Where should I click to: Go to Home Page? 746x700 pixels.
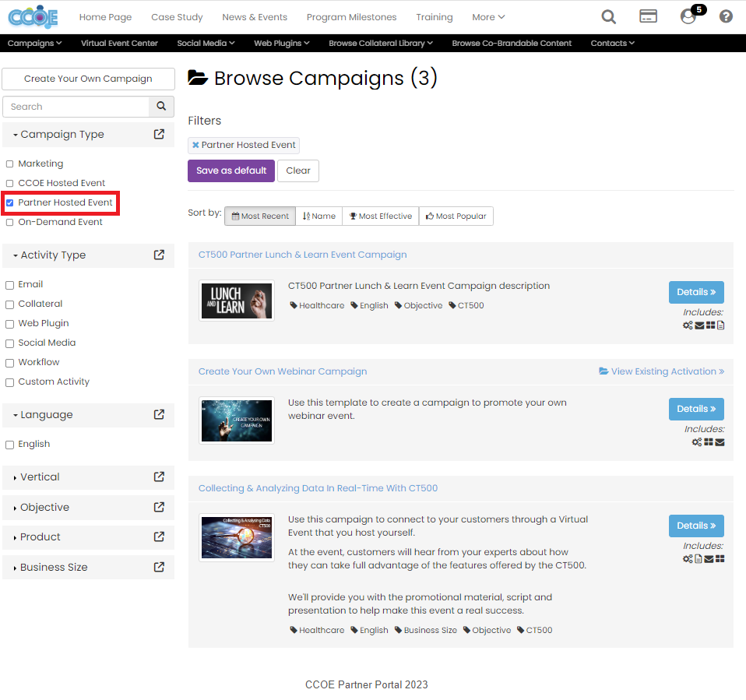tap(105, 17)
